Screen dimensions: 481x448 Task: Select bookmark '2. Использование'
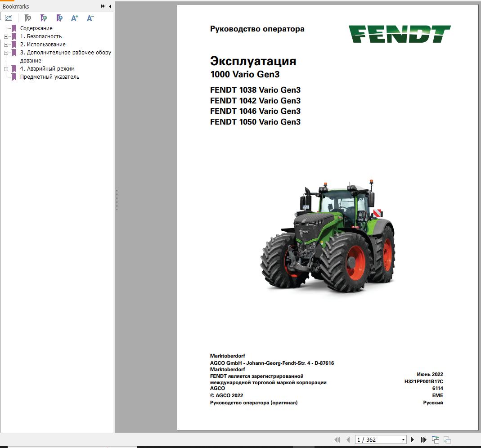pyautogui.click(x=43, y=45)
